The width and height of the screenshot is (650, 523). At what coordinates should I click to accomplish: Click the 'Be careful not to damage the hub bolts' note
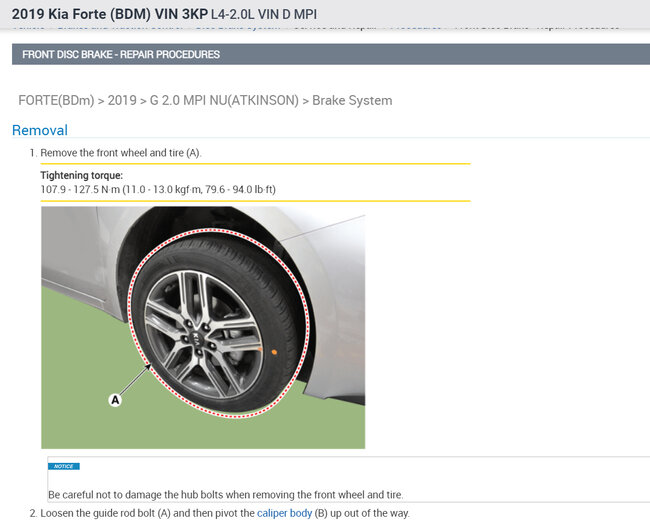point(226,495)
